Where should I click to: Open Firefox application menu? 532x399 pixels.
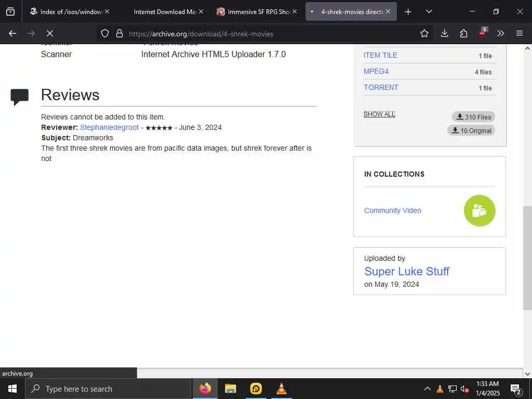(x=519, y=33)
